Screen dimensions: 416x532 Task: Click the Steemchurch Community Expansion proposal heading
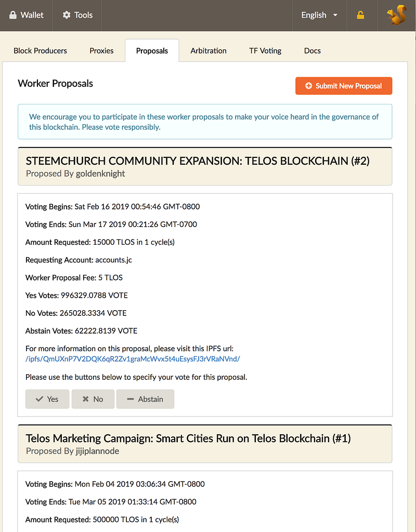click(198, 161)
